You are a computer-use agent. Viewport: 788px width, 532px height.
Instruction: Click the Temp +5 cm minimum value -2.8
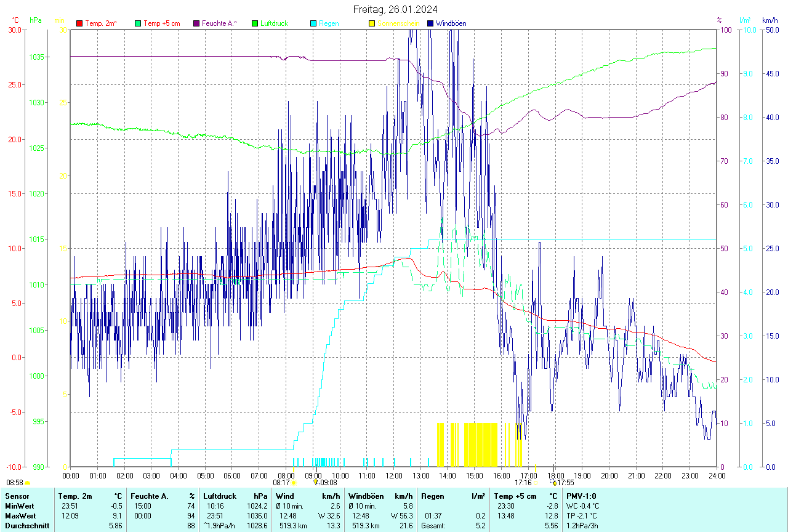coord(552,506)
